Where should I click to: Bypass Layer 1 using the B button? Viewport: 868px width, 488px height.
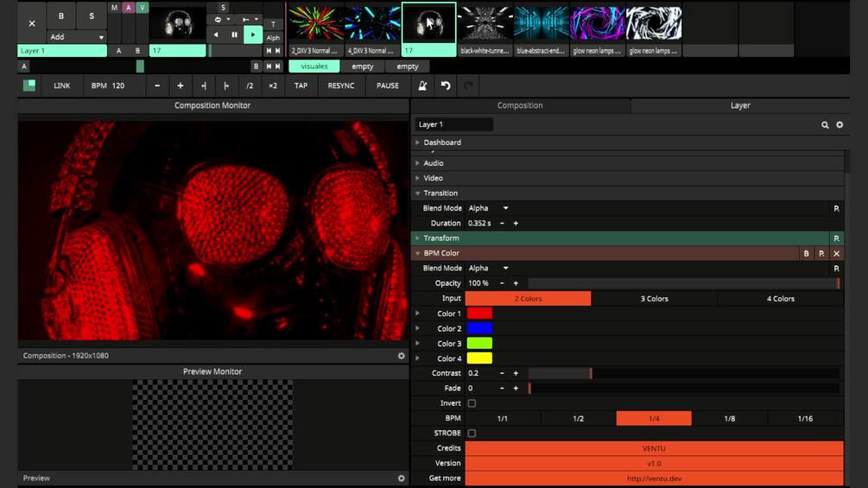point(61,16)
